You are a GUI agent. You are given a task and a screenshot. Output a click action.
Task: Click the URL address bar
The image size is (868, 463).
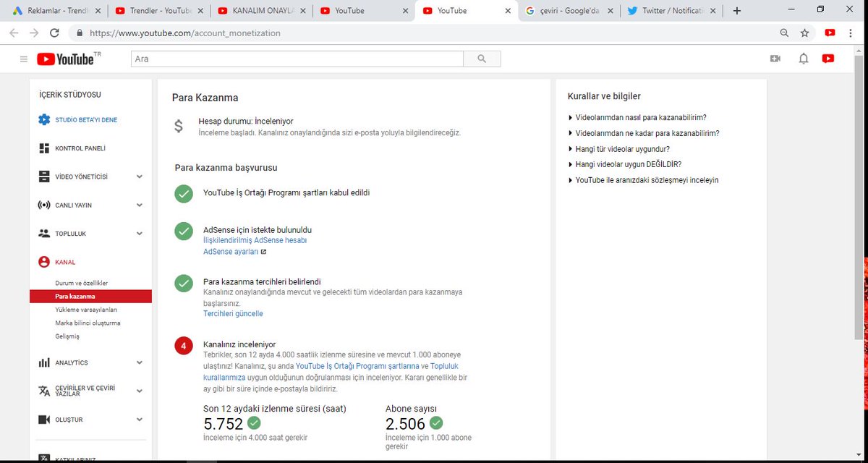(427, 33)
